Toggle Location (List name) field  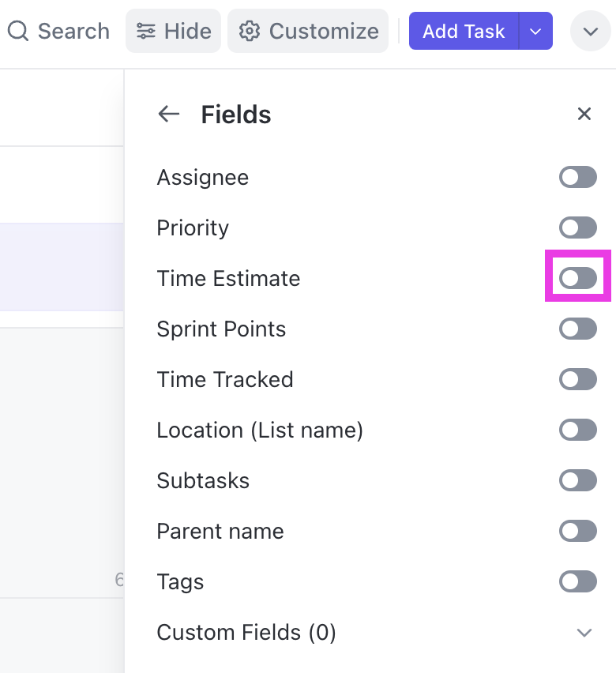click(x=578, y=430)
